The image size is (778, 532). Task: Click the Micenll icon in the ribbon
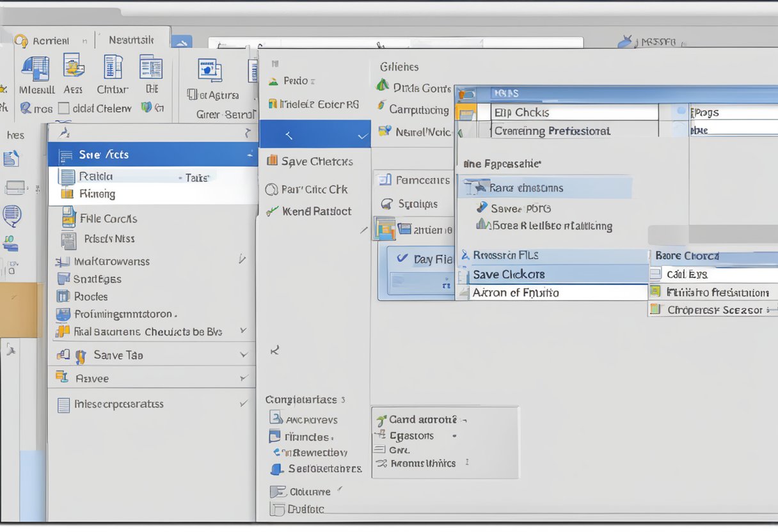point(36,69)
